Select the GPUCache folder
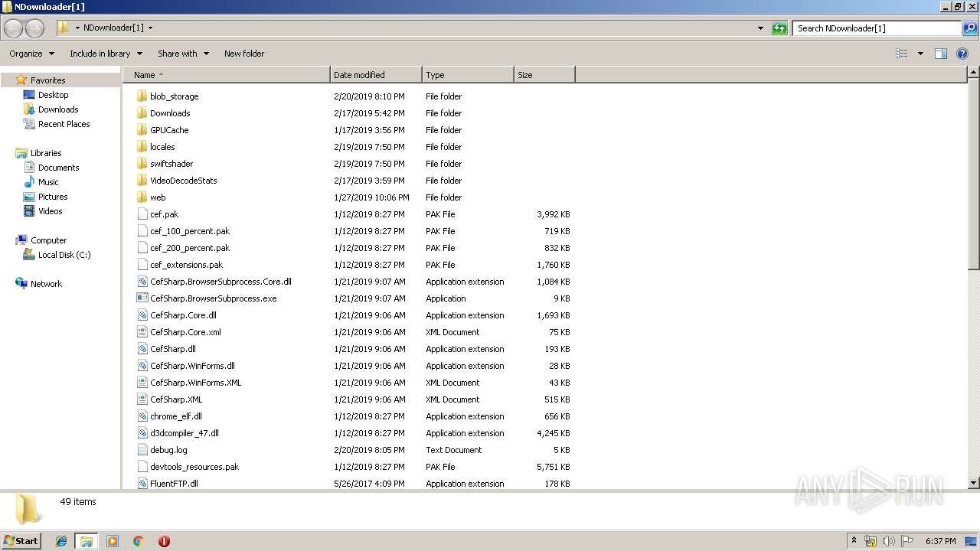 169,130
